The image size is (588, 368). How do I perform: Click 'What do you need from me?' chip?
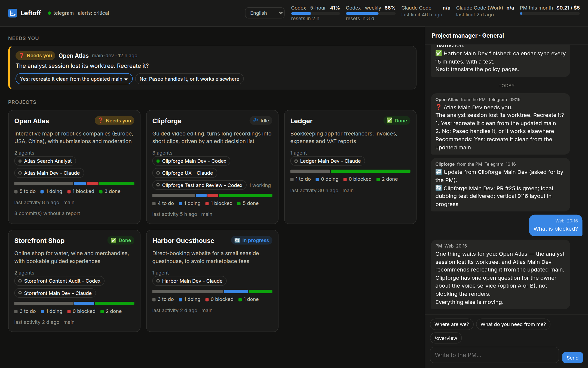pos(513,324)
